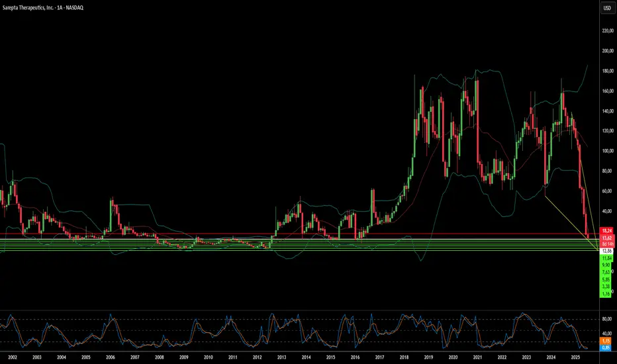617x364 pixels.
Task: Click the 2023 year label on time axis
Action: (x=526, y=357)
